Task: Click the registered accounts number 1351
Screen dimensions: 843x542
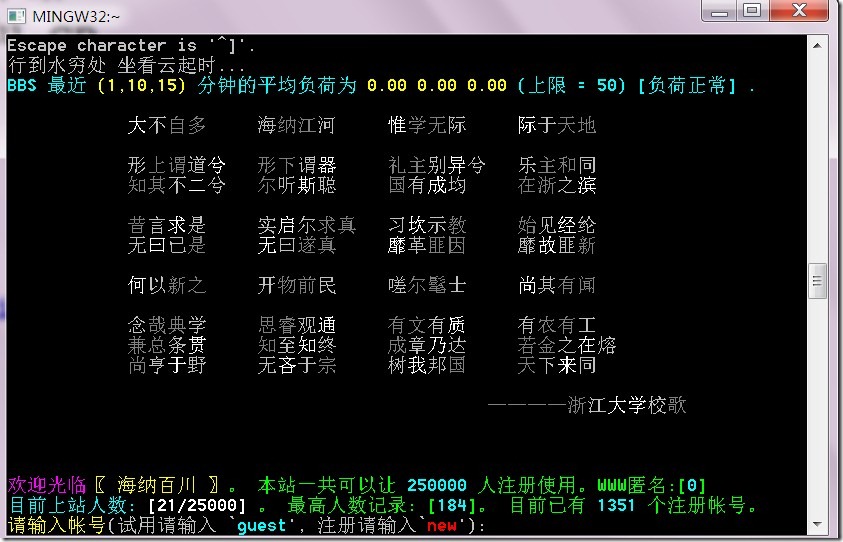Action: coord(616,506)
